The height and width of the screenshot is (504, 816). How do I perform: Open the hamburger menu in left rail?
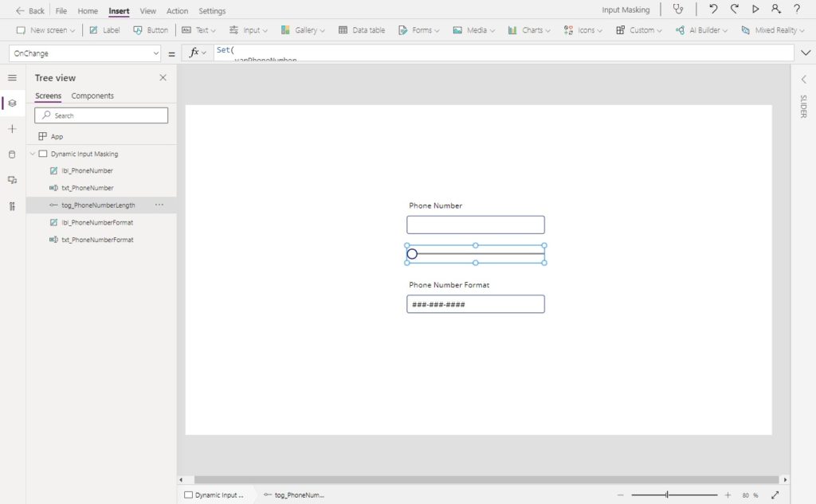(x=13, y=78)
